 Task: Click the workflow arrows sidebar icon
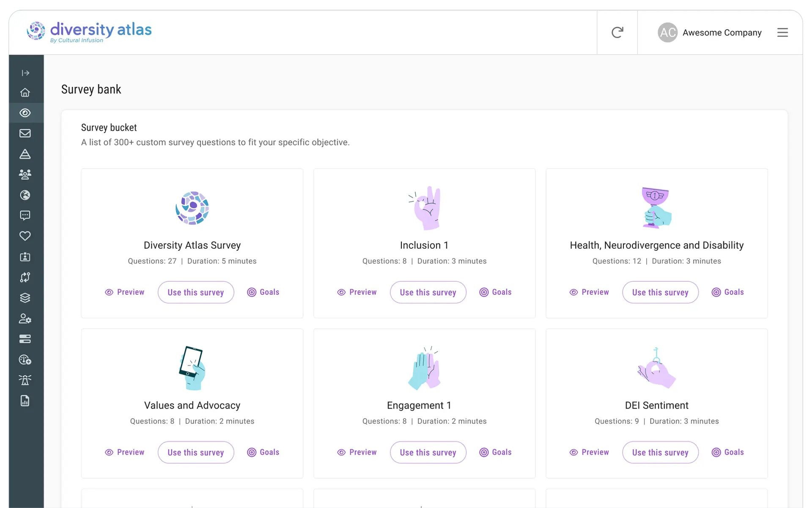[x=25, y=277]
